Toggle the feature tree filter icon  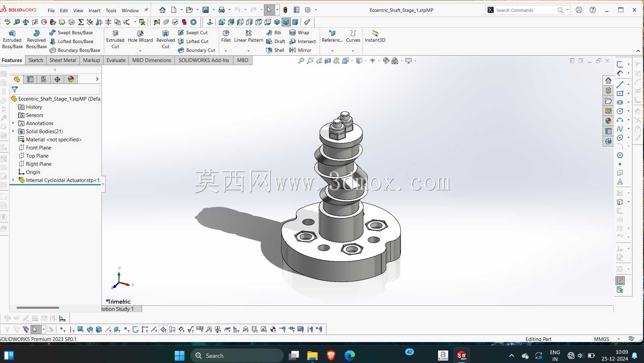(x=15, y=89)
